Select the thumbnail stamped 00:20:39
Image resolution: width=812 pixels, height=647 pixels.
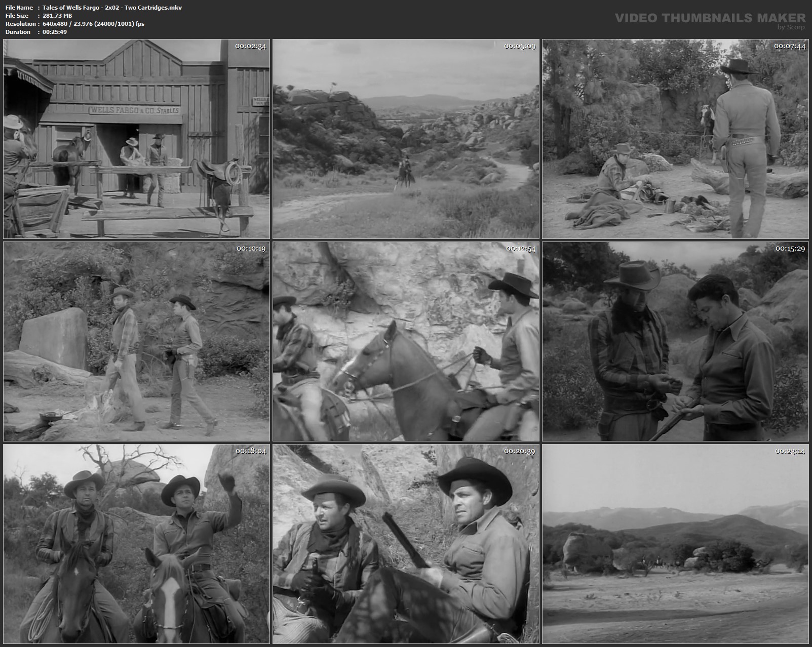[x=406, y=544]
